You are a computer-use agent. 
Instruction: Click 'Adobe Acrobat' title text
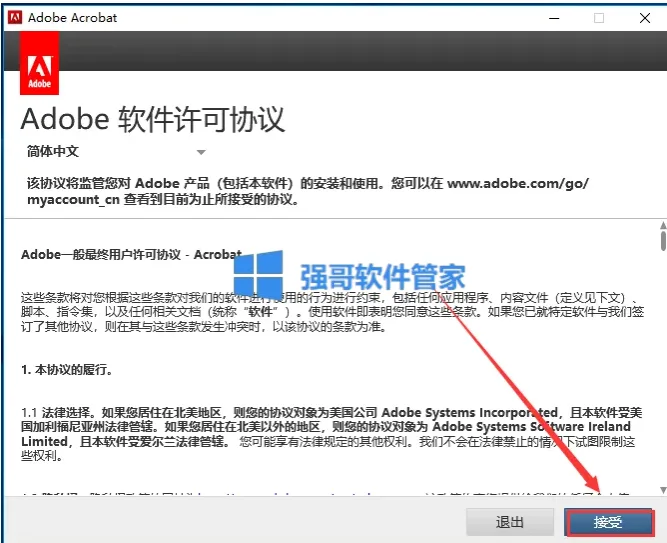72,18
